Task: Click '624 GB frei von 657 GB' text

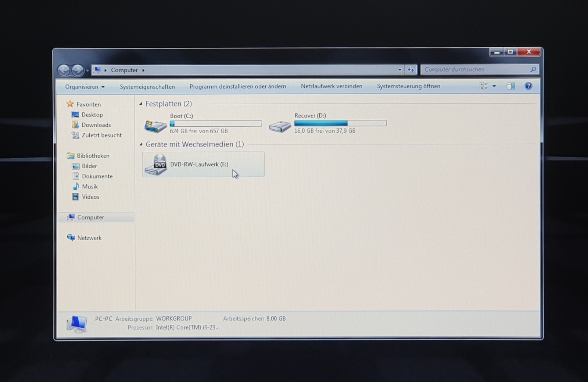Action: (199, 131)
